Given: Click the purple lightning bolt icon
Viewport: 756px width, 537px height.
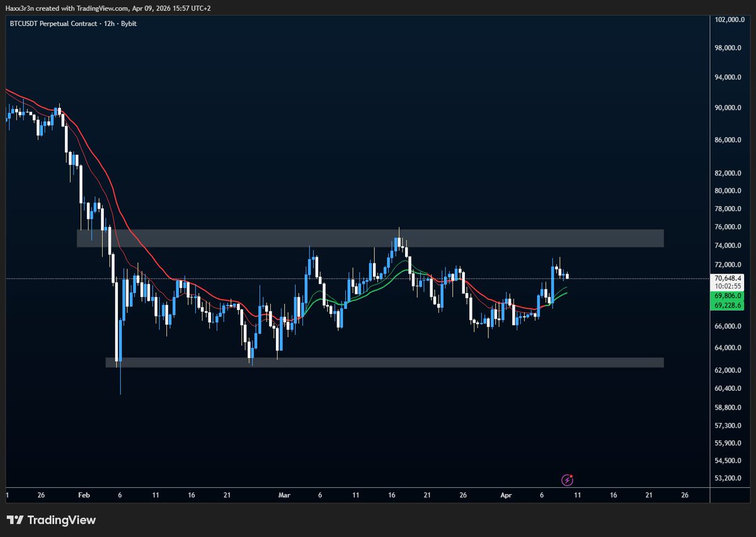Looking at the screenshot, I should 568,480.
